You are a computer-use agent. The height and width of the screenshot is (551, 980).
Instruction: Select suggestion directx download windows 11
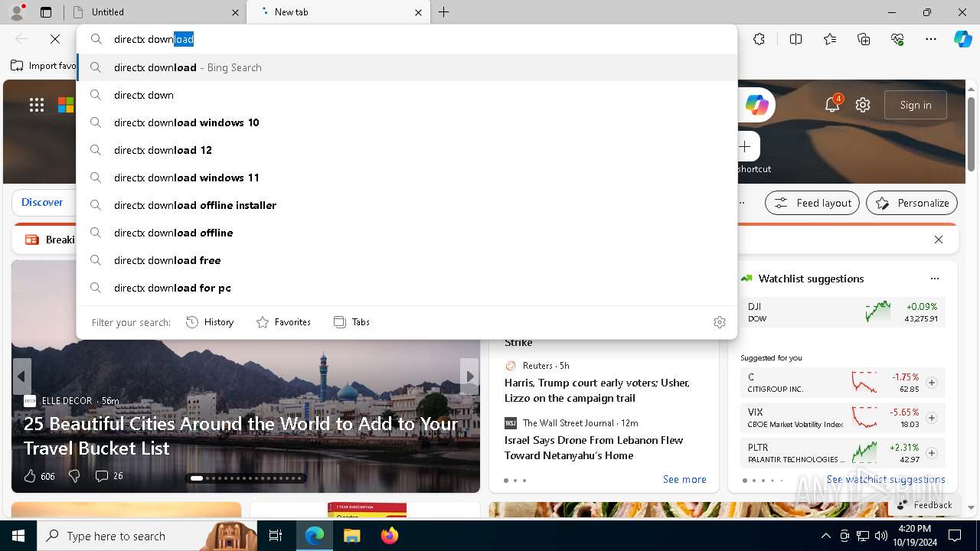(x=407, y=178)
